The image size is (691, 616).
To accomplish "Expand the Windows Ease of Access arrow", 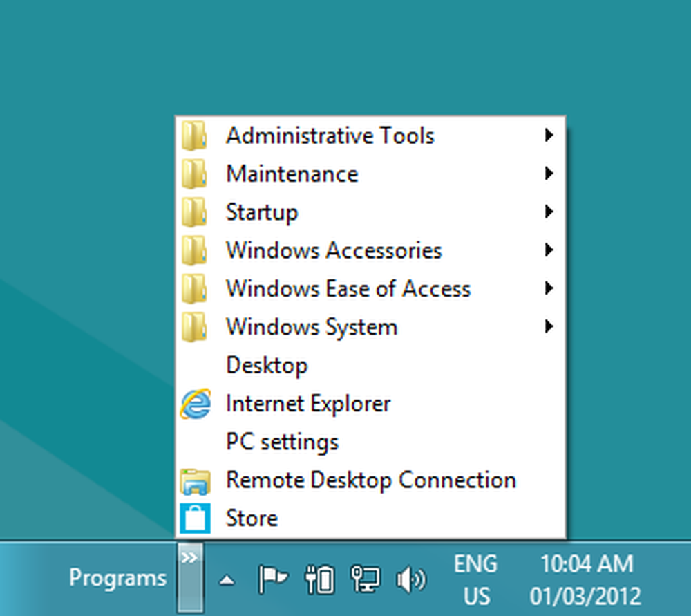I will [549, 288].
